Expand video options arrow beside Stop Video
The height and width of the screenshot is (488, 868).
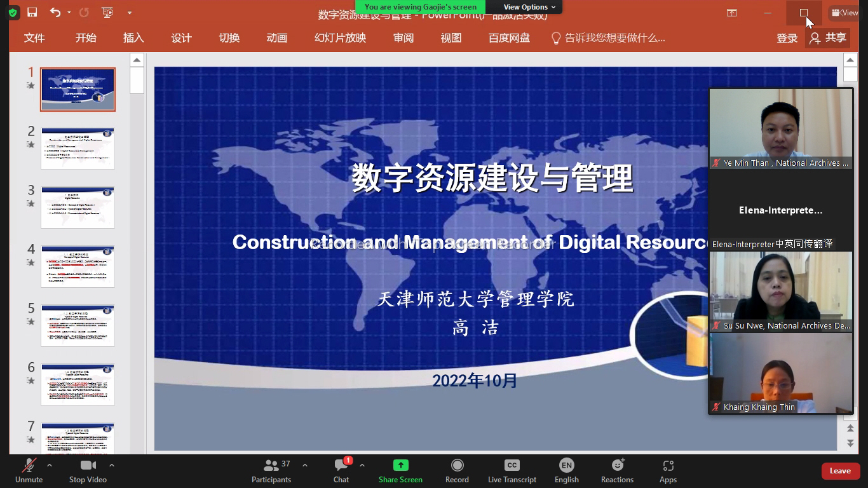pos(112,465)
